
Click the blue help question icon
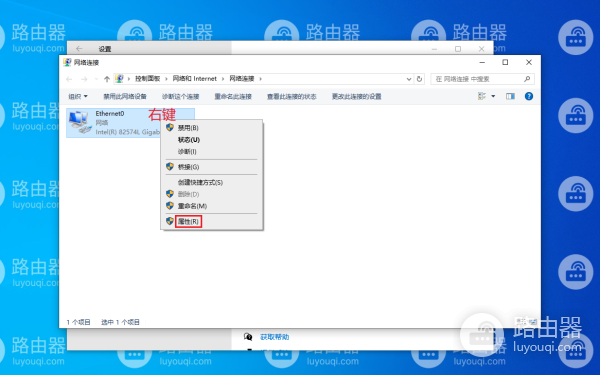529,96
